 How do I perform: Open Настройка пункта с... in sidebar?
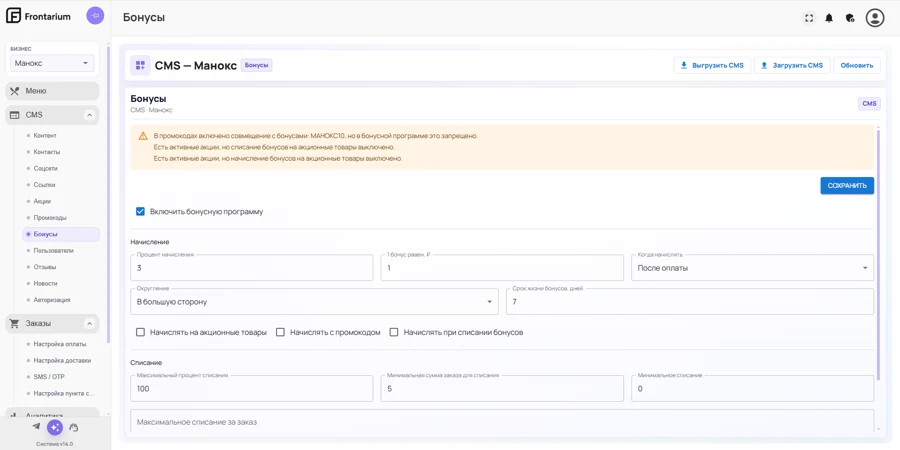pyautogui.click(x=61, y=394)
